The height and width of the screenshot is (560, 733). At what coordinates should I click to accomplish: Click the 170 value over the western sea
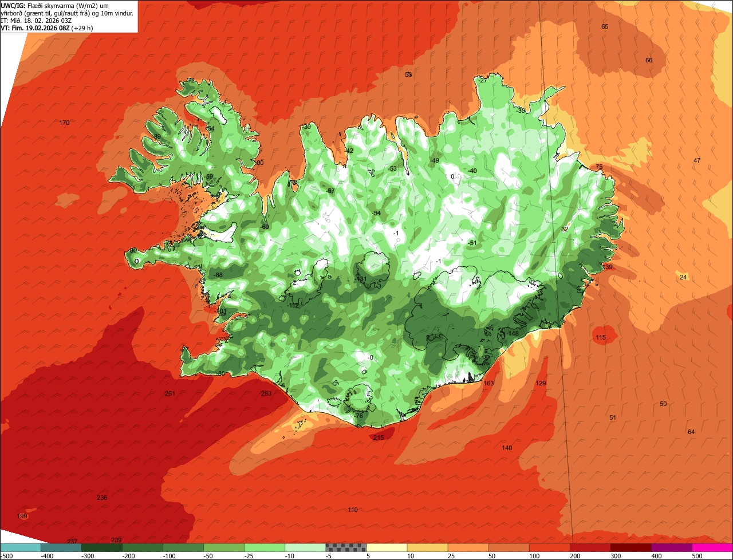click(64, 123)
